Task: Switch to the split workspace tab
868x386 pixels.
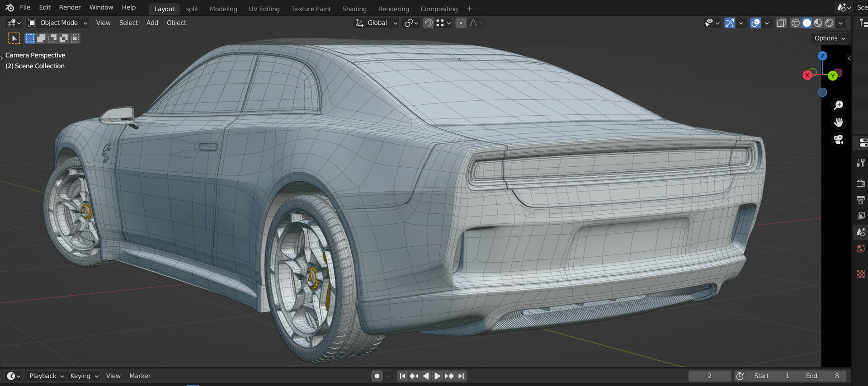Action: [x=192, y=9]
